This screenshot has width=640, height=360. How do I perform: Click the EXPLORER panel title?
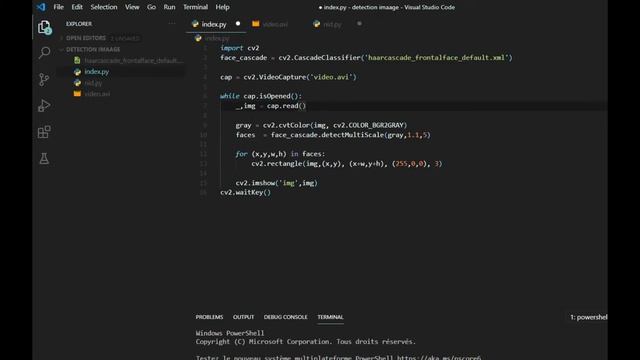[79, 24]
